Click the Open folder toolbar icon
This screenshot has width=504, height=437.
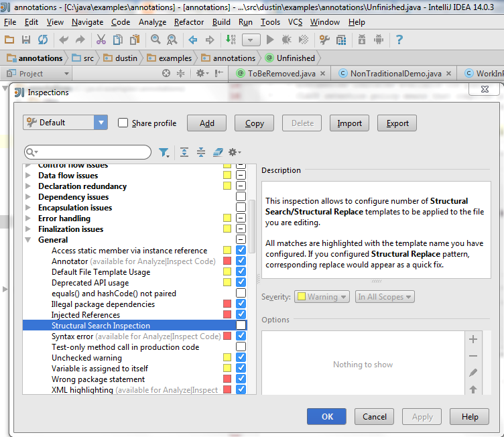click(x=9, y=40)
